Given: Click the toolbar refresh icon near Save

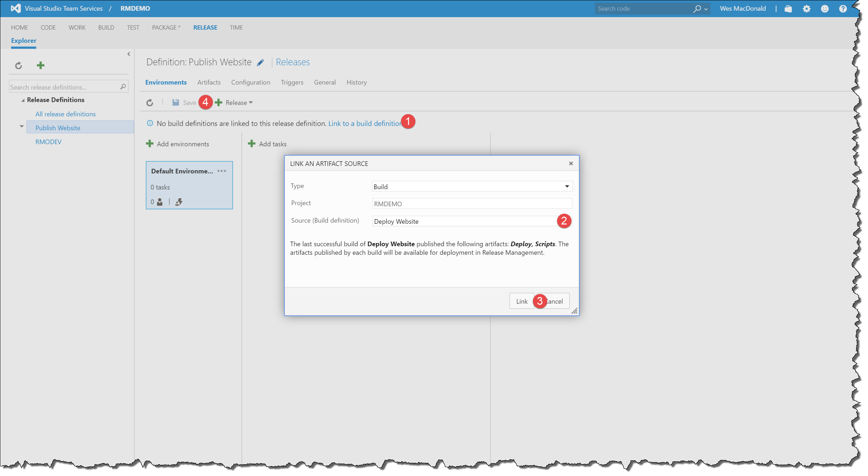Looking at the screenshot, I should [150, 103].
